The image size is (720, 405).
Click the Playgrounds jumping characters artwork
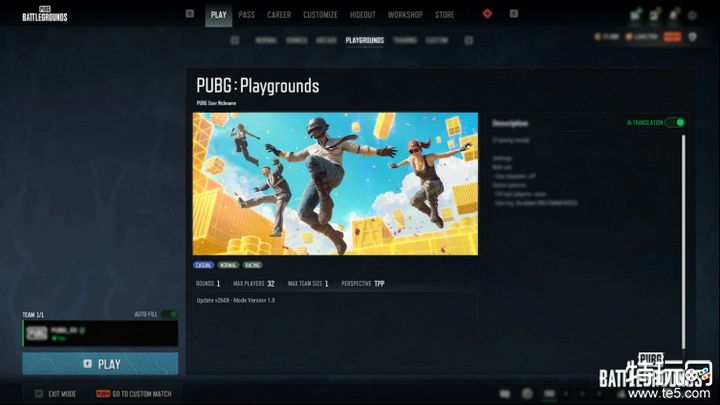335,184
